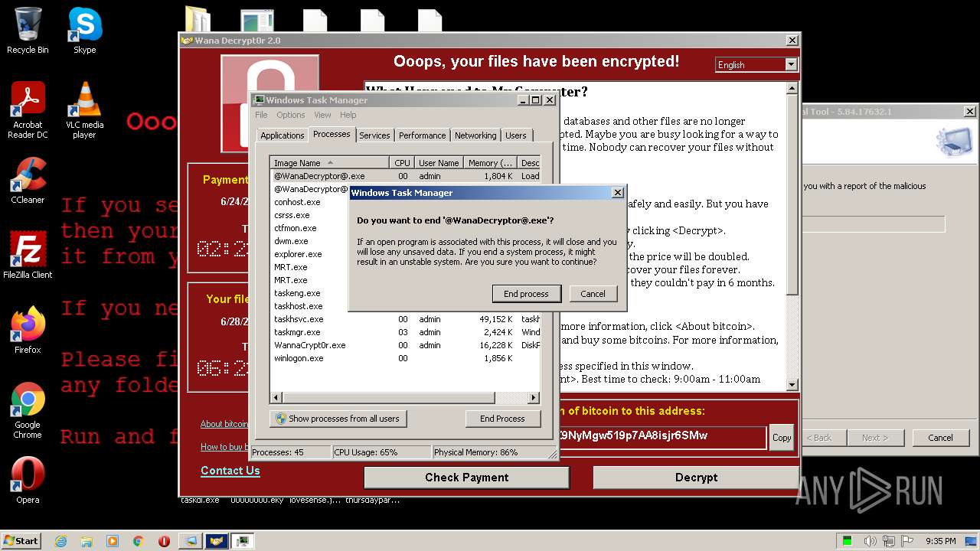Click Cancel in the removal tool window
This screenshot has height=551, width=980.
(940, 438)
